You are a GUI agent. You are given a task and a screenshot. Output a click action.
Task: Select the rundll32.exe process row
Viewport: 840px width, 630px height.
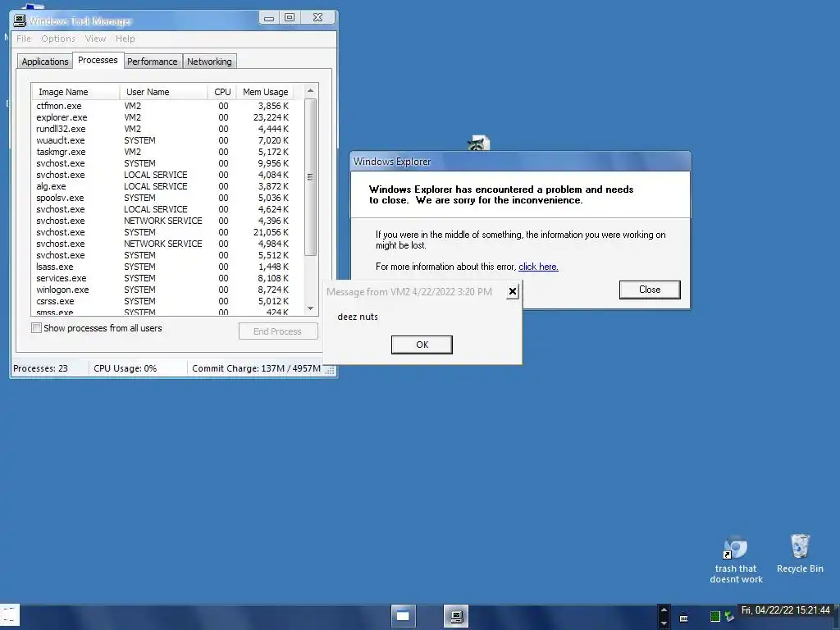pos(167,129)
